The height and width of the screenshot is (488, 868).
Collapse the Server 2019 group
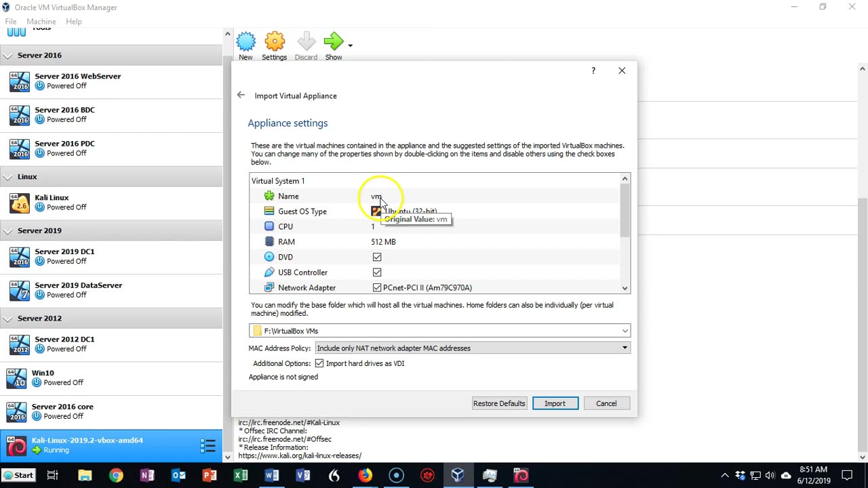click(7, 231)
